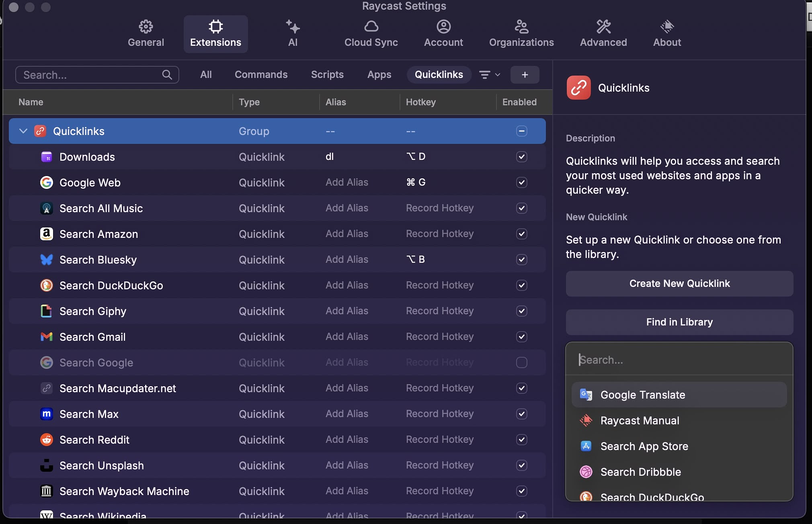This screenshot has width=812, height=524.
Task: Switch to the Advanced tab
Action: [603, 34]
